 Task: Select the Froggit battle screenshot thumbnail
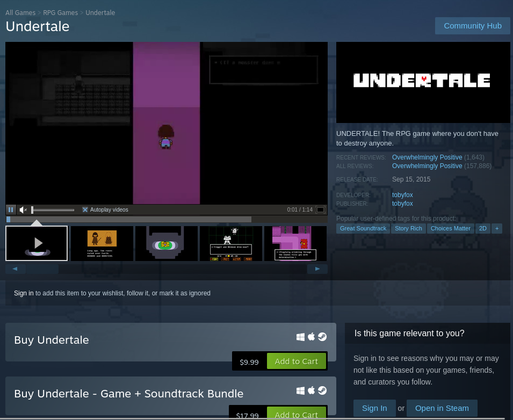click(231, 243)
